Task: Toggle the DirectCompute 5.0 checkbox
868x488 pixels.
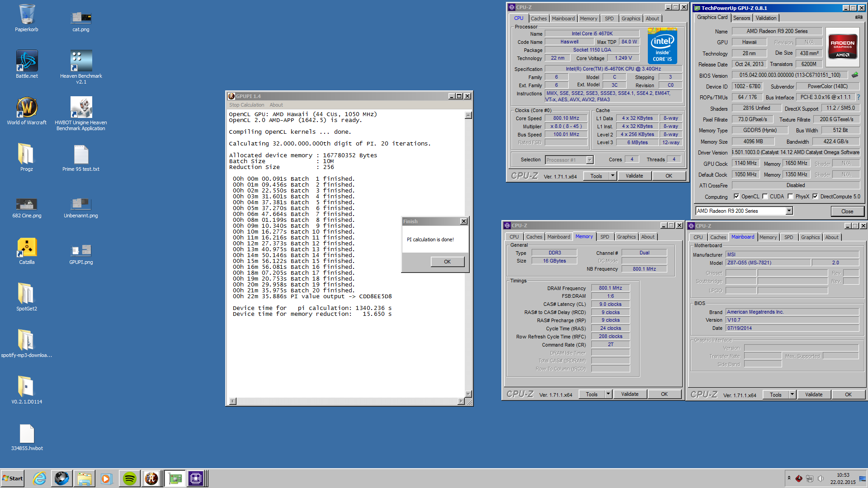Action: 815,197
